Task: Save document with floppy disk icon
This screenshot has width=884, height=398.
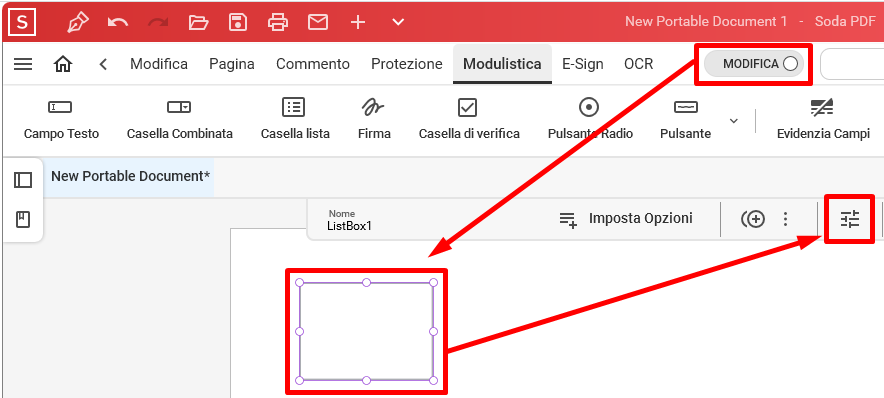Action: [x=238, y=22]
